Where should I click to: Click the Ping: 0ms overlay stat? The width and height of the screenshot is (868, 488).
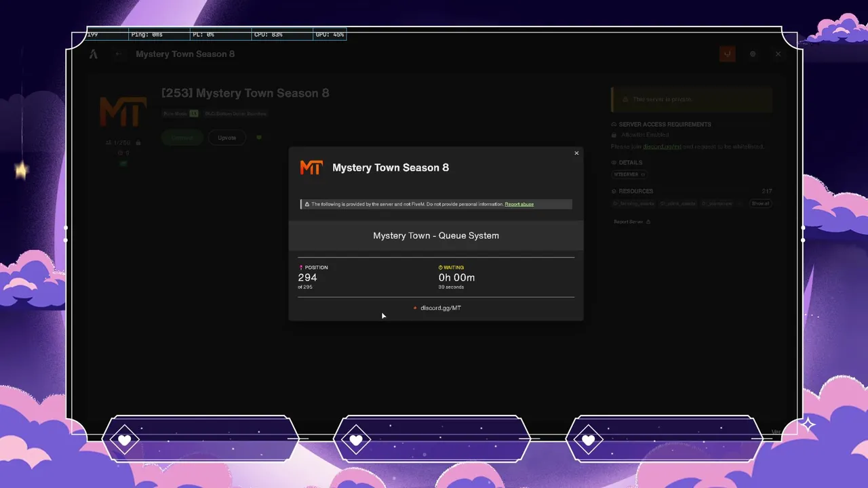[x=147, y=34]
